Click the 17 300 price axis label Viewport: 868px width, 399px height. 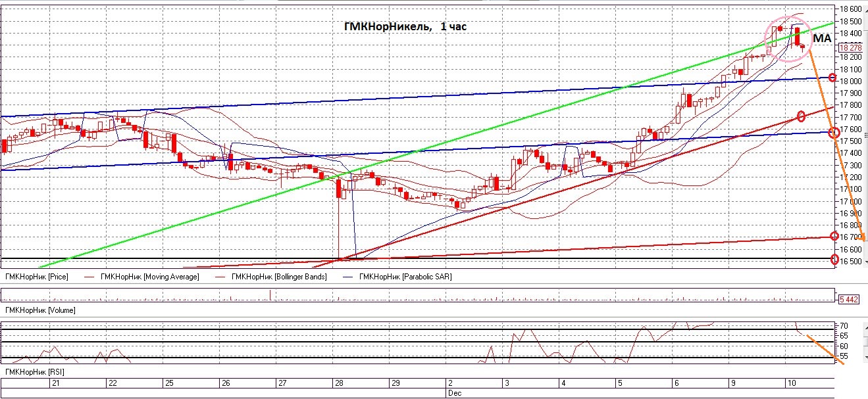point(850,164)
